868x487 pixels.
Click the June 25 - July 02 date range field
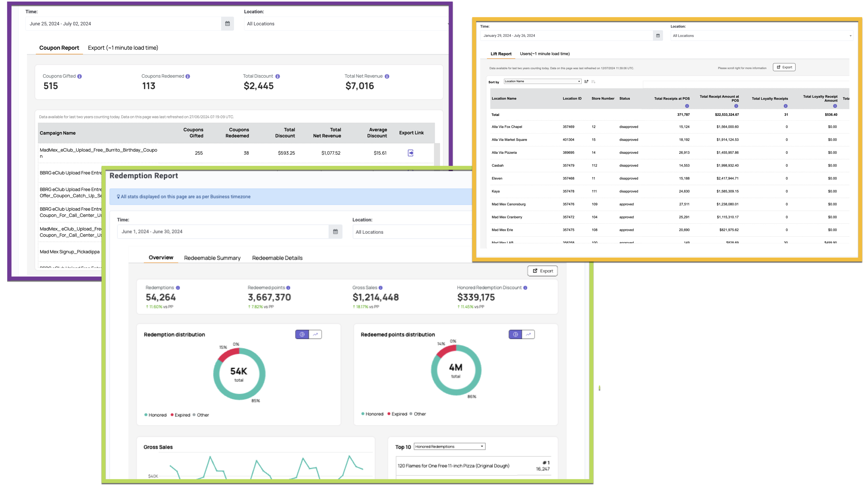[x=123, y=24]
